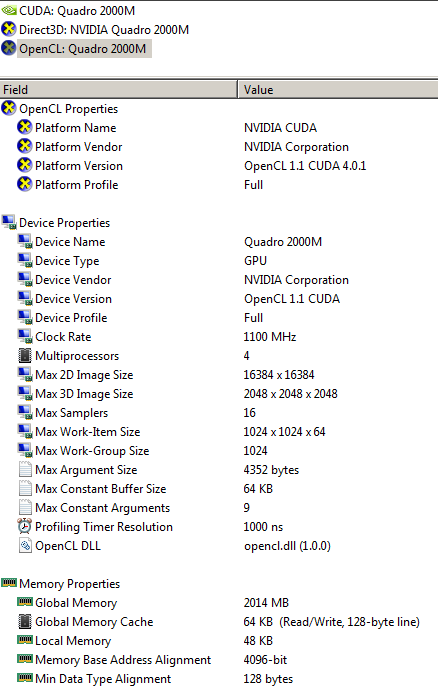438x693 pixels.
Task: Click the Platform Name row icon
Action: click(x=25, y=127)
